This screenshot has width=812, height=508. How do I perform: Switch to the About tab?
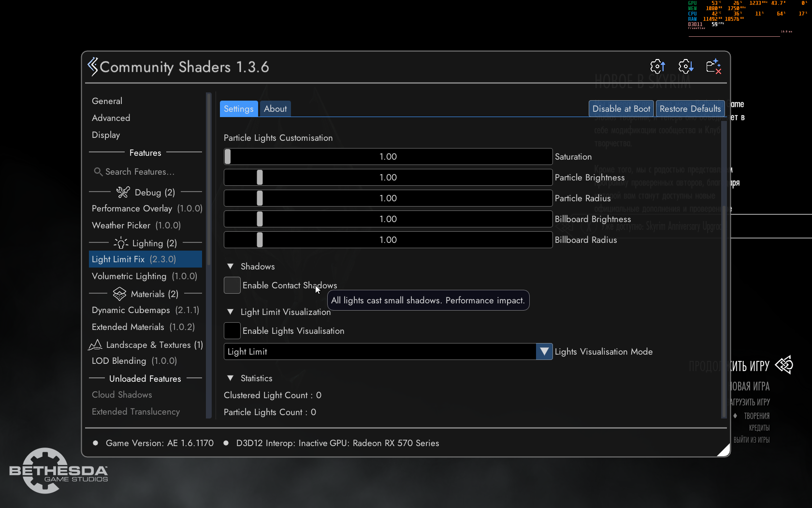pyautogui.click(x=275, y=109)
